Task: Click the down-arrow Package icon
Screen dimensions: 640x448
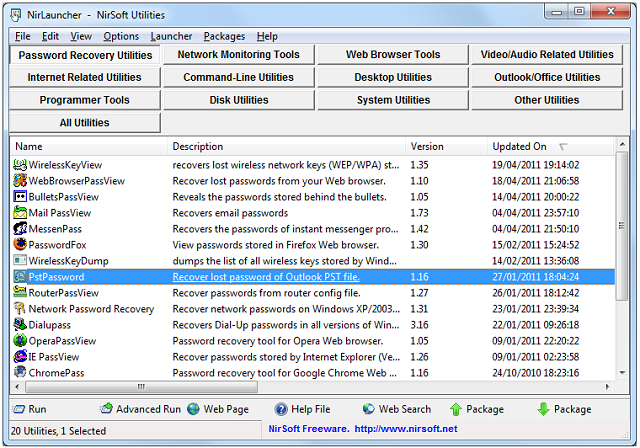Action: click(x=543, y=409)
